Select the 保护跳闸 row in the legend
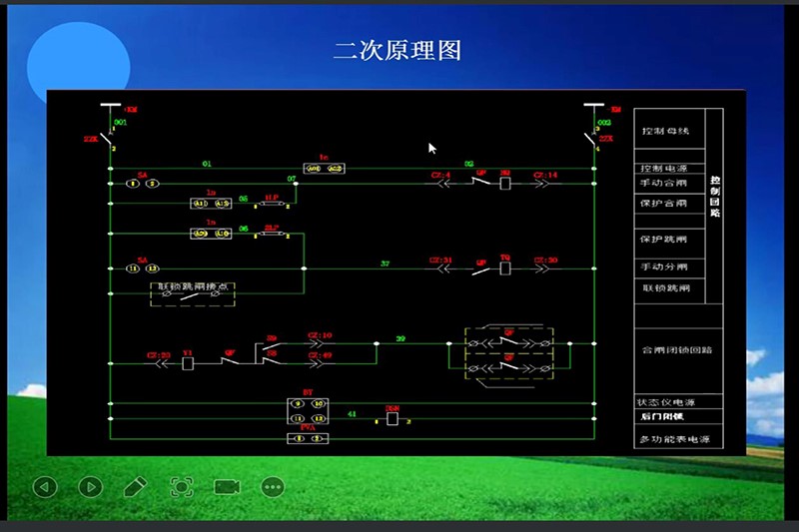Image resolution: width=799 pixels, height=532 pixels. point(664,240)
